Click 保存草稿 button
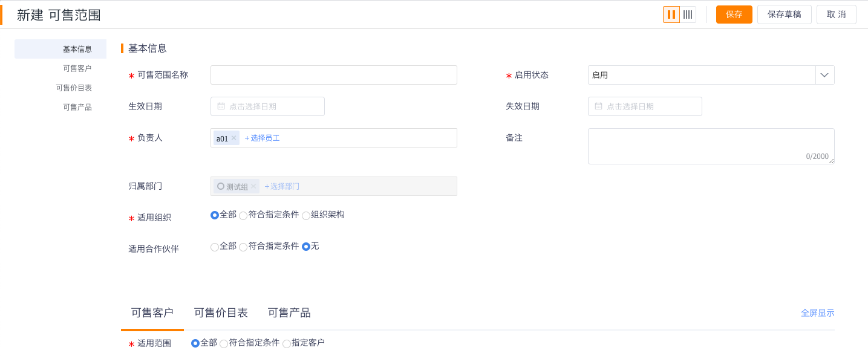Image resolution: width=868 pixels, height=356 pixels. click(784, 15)
